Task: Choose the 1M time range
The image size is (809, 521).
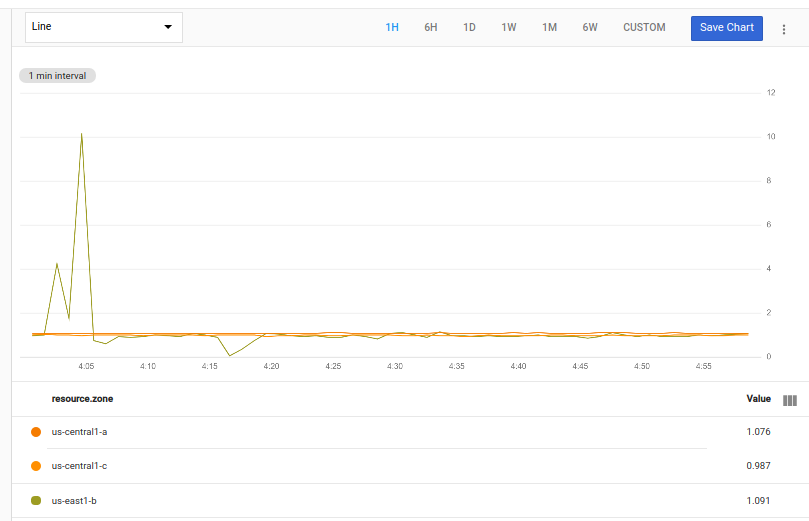Action: (549, 28)
